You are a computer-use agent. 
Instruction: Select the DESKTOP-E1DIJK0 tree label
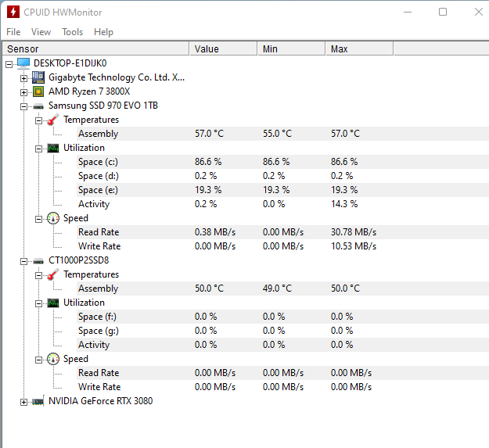pos(70,63)
